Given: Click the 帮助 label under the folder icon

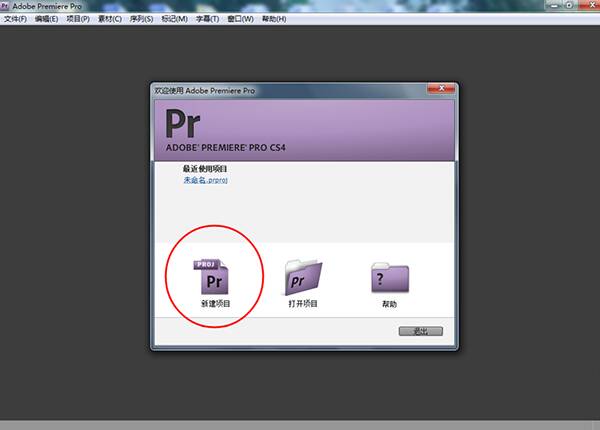Looking at the screenshot, I should (x=389, y=304).
